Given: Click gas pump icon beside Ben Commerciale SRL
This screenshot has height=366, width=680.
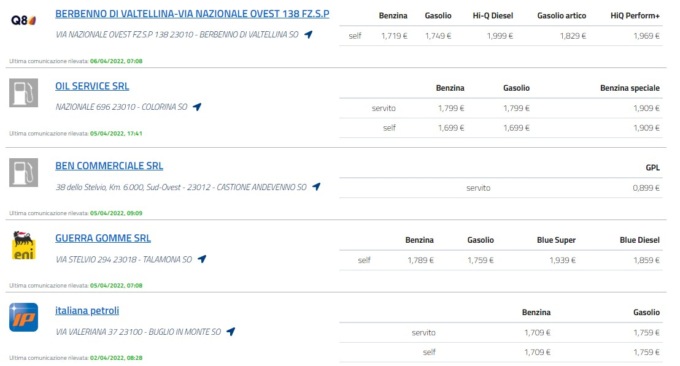Looking at the screenshot, I should [x=23, y=172].
